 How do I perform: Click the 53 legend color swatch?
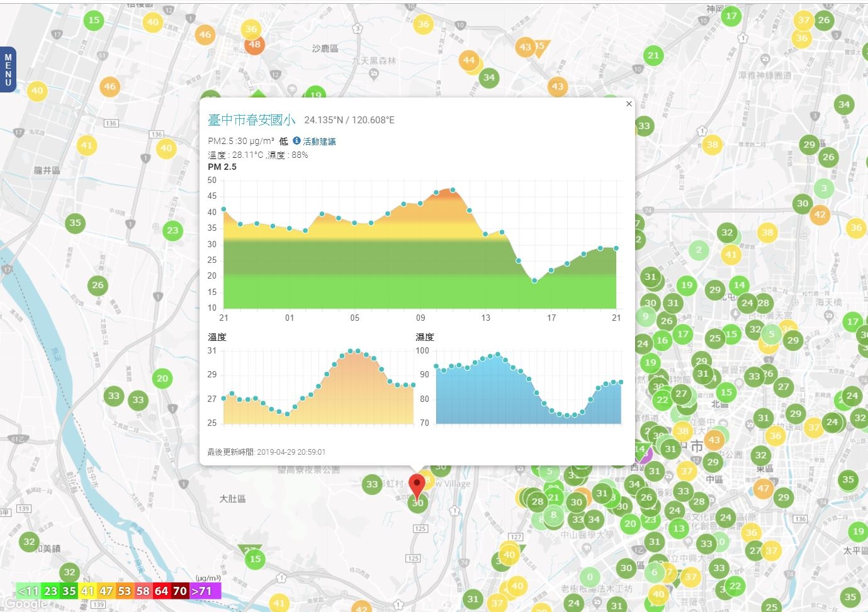tap(125, 591)
